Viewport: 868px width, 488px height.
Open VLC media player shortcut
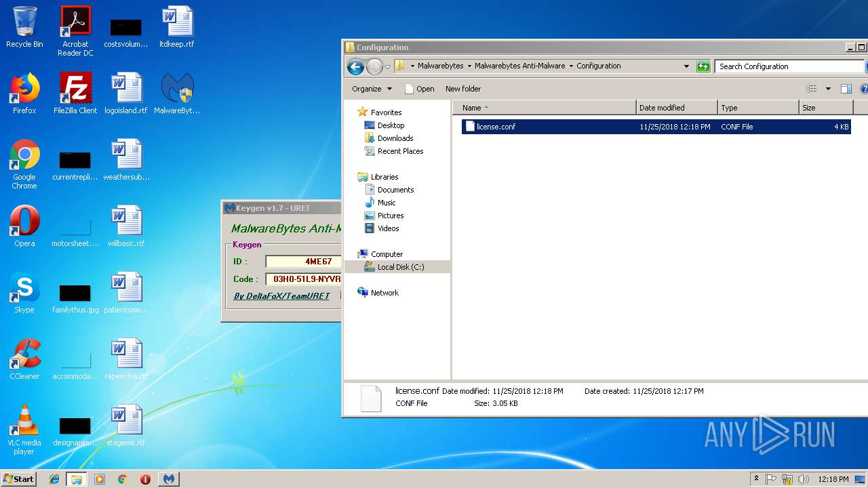(x=24, y=430)
